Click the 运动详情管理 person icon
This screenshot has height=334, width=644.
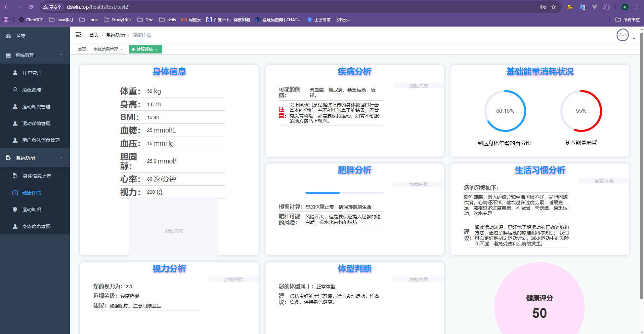point(15,123)
